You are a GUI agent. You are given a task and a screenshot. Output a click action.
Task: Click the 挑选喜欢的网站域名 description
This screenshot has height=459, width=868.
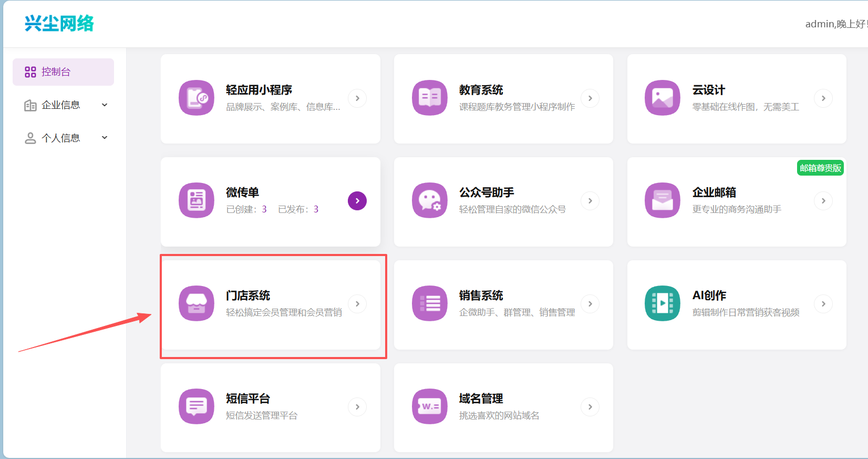[499, 415]
